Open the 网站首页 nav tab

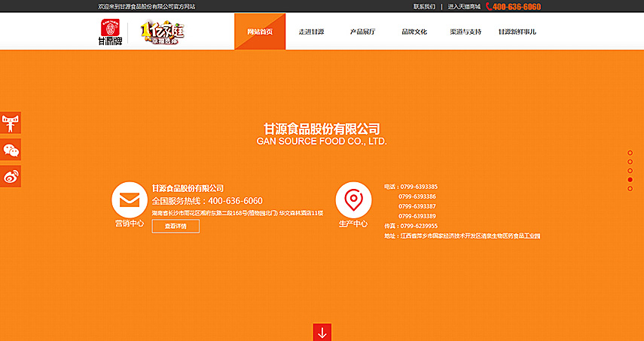[260, 32]
